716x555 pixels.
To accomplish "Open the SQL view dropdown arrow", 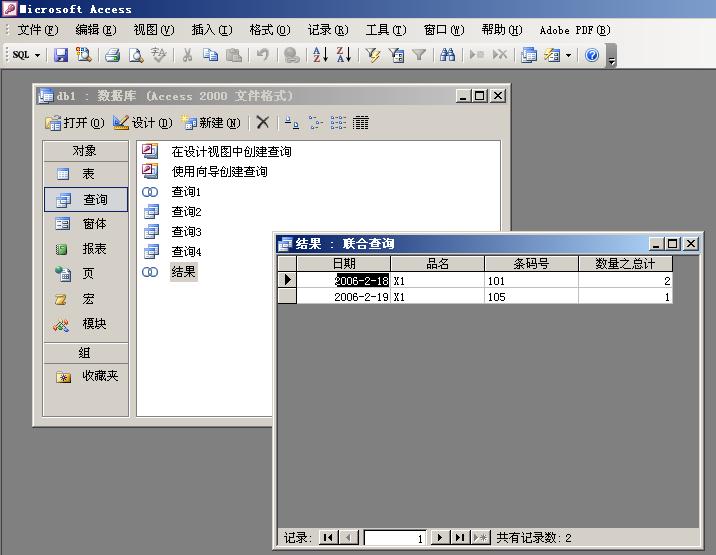I will [37, 55].
